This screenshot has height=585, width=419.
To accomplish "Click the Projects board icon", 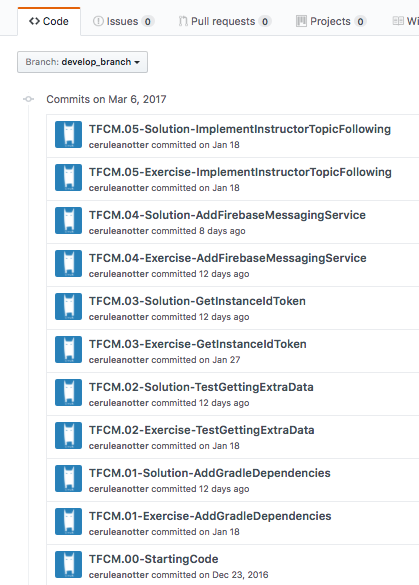I will tap(301, 21).
